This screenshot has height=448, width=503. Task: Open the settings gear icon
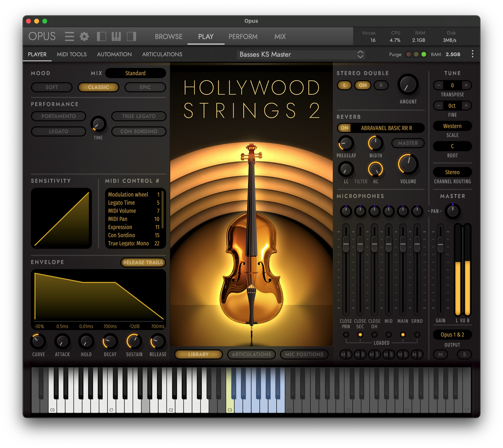pyautogui.click(x=84, y=36)
